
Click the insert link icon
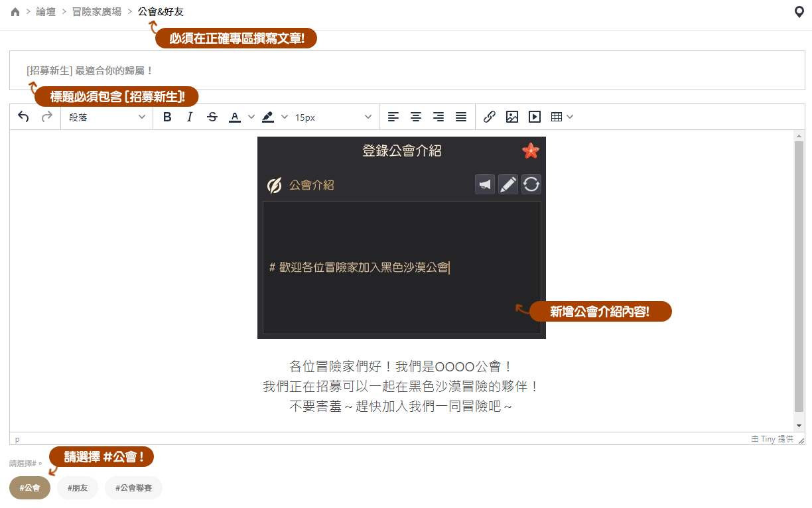[489, 117]
